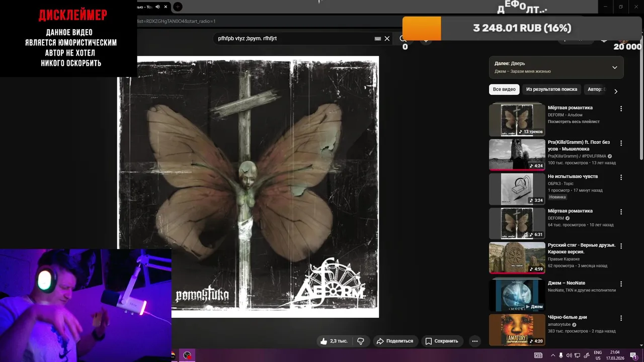Open Windows notification center
The width and height of the screenshot is (644, 362).
(x=633, y=355)
